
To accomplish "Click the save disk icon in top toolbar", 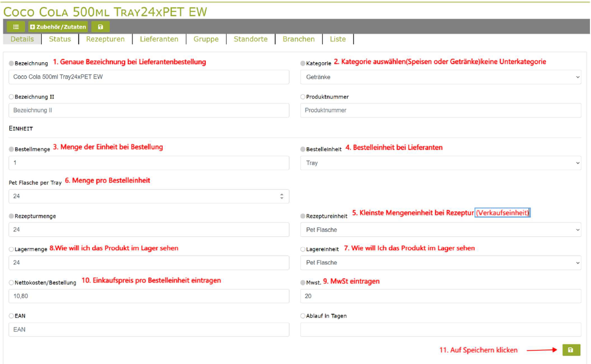I will [101, 27].
